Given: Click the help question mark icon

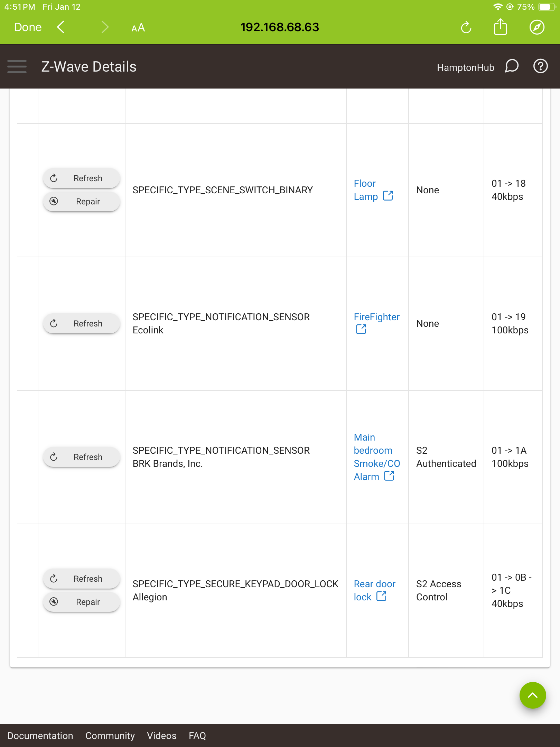Looking at the screenshot, I should coord(540,66).
